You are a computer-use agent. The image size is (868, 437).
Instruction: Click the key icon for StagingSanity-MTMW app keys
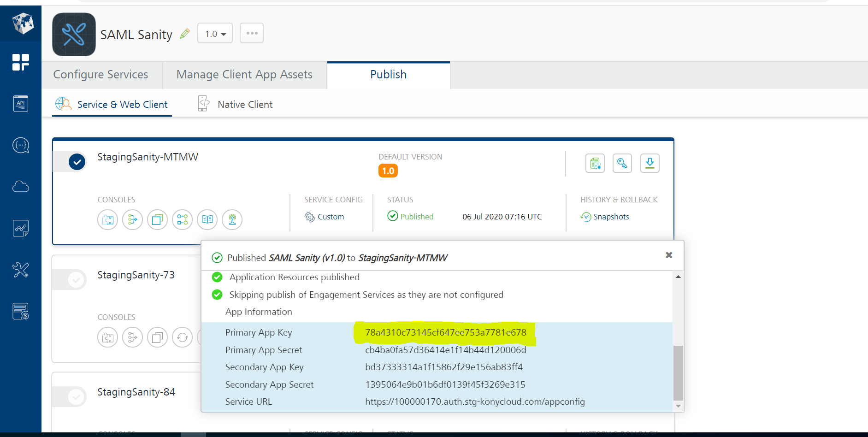622,163
